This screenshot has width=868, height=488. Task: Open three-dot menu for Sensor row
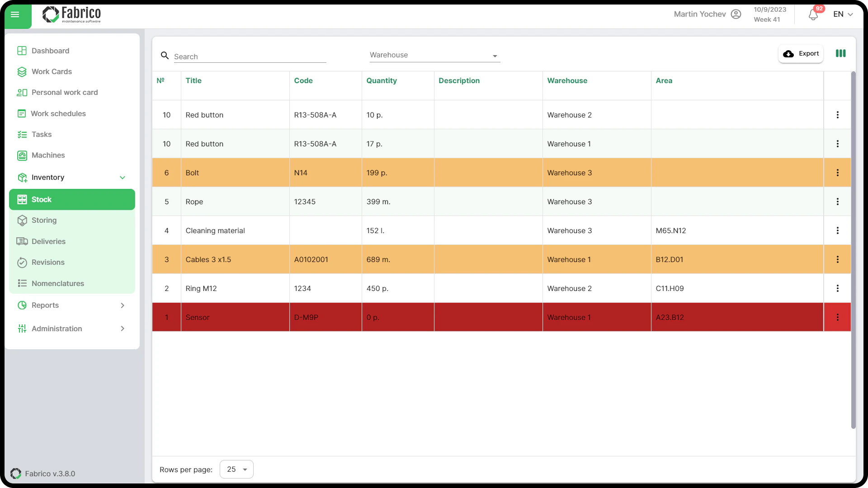point(837,317)
